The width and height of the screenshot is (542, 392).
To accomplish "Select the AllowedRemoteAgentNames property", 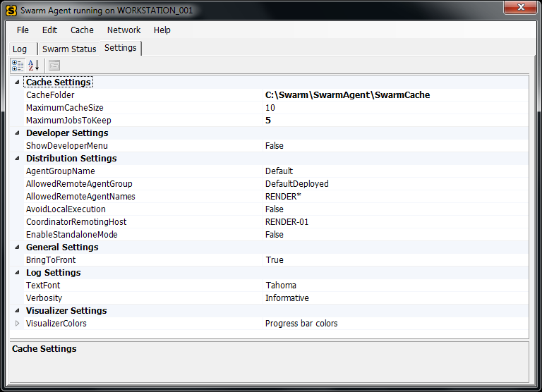I will (80, 197).
